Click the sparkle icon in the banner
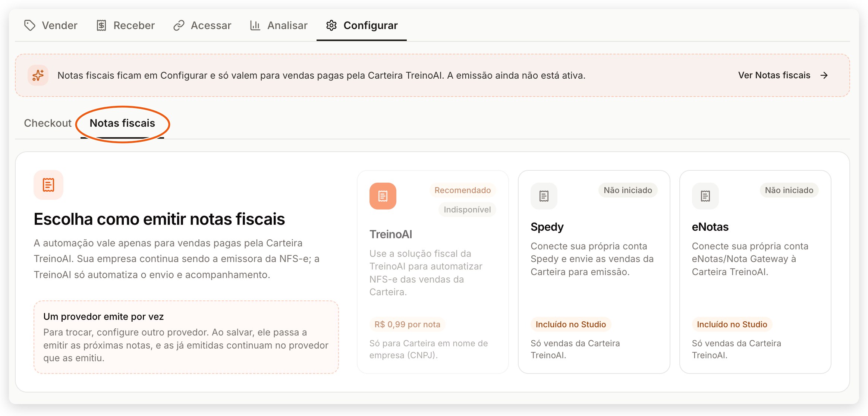 pos(38,75)
